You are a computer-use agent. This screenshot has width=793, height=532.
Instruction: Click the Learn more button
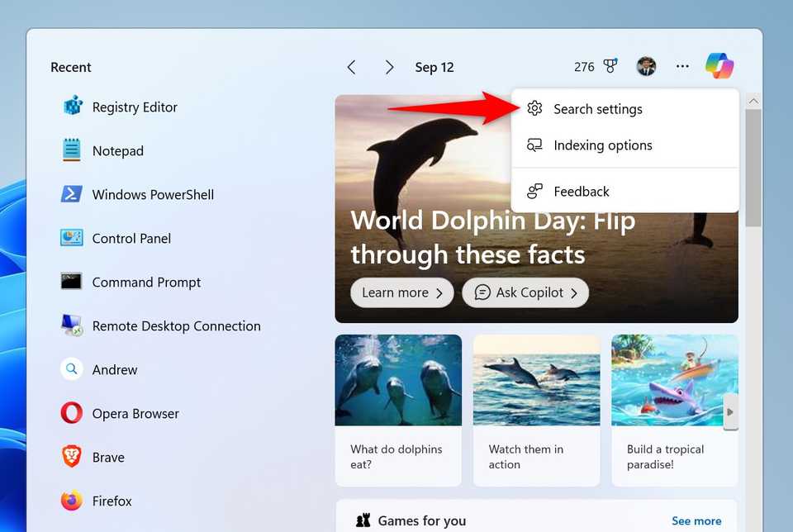(402, 292)
